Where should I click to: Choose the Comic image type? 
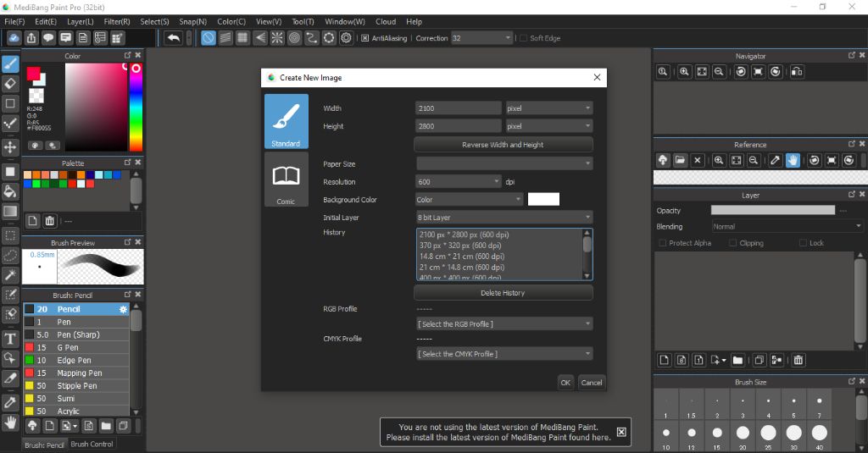(x=287, y=180)
